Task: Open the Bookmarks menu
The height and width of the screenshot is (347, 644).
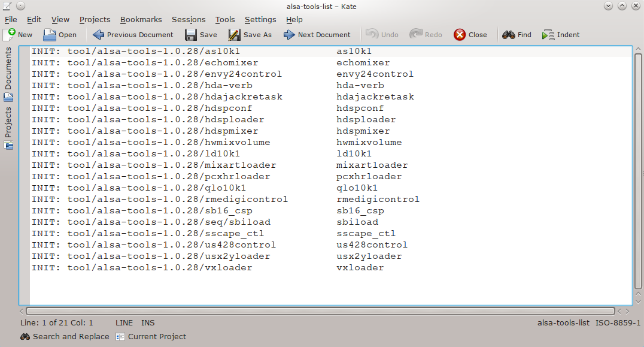Action: coord(141,19)
